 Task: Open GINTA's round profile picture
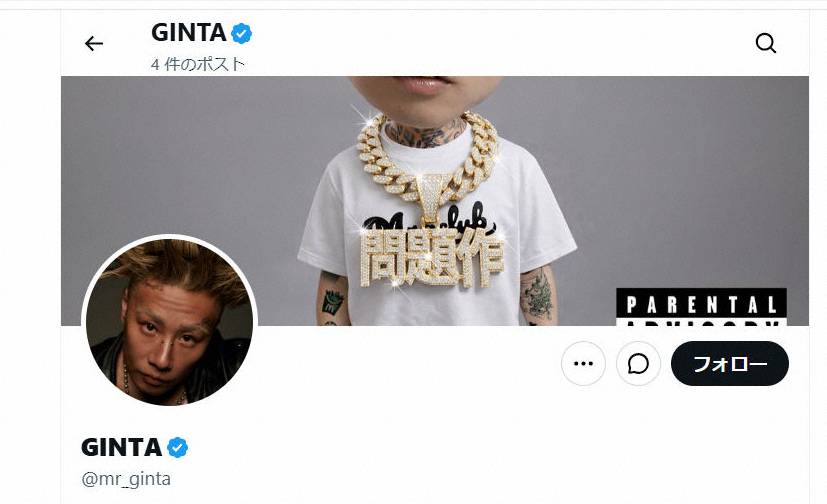169,321
